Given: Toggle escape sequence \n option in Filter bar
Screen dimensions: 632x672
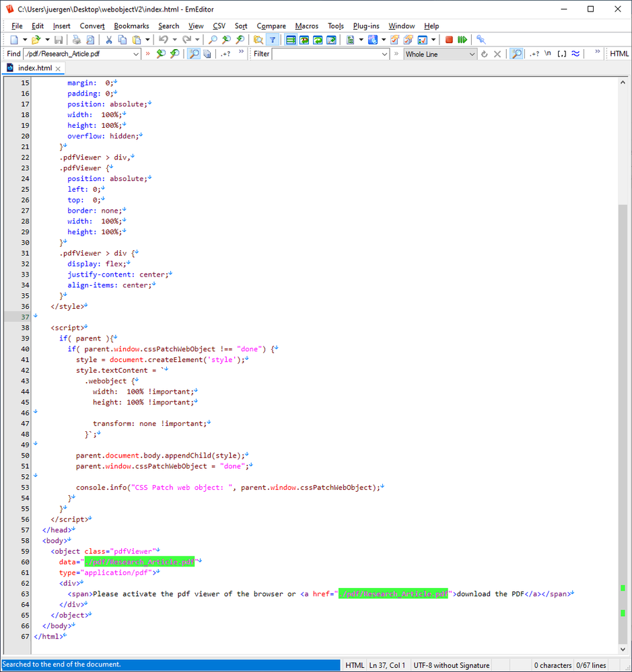Looking at the screenshot, I should (x=547, y=54).
